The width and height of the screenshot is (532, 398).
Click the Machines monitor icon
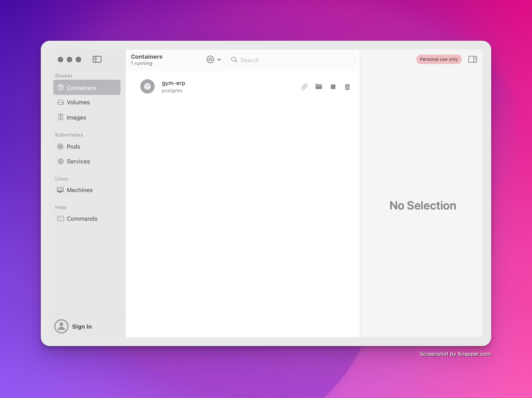(x=61, y=190)
